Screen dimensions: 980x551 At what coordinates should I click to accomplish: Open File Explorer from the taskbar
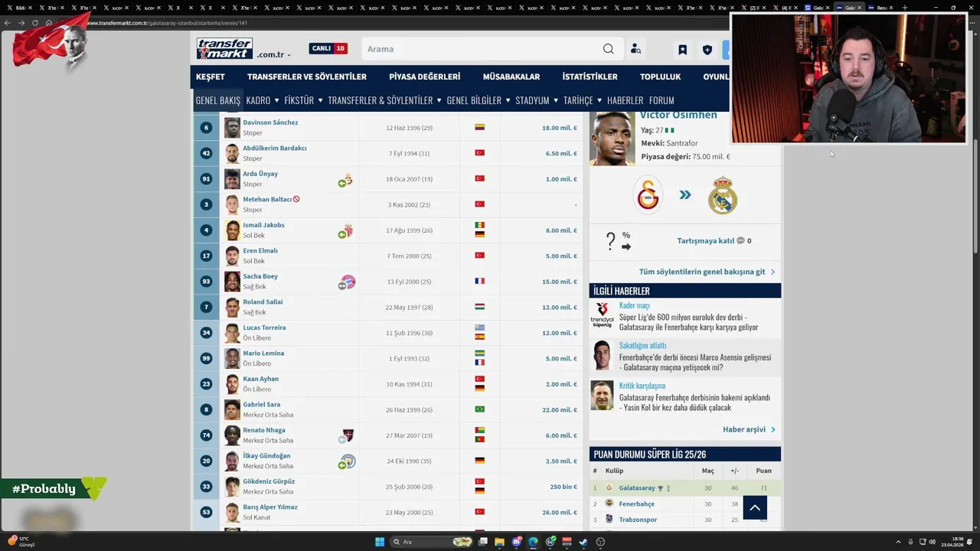pyautogui.click(x=499, y=542)
